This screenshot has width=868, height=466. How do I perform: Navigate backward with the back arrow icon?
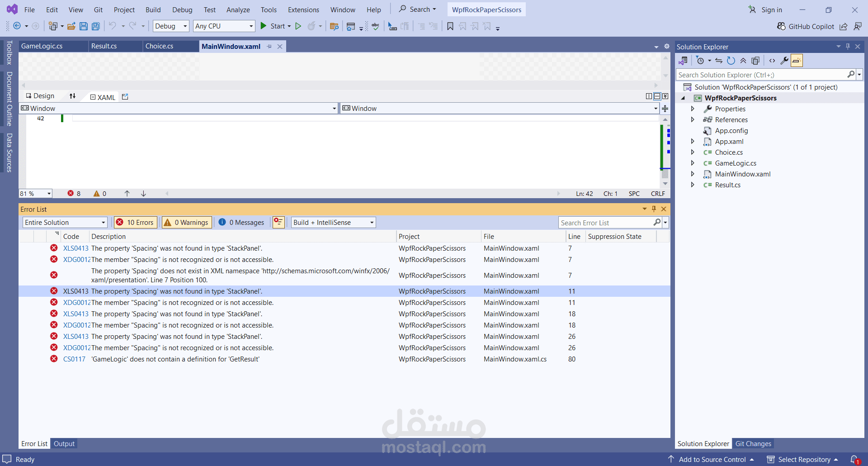pyautogui.click(x=17, y=26)
